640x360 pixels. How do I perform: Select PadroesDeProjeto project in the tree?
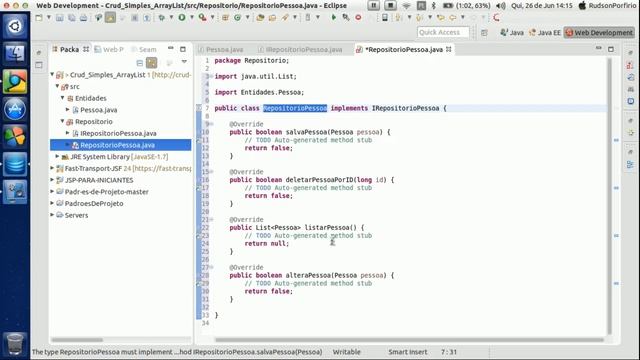pyautogui.click(x=94, y=203)
